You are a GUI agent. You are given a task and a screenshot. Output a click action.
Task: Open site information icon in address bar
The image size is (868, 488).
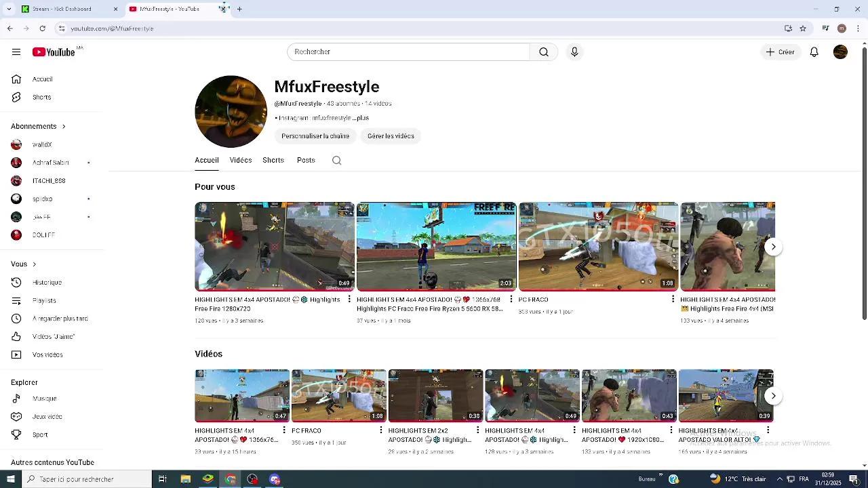click(62, 28)
